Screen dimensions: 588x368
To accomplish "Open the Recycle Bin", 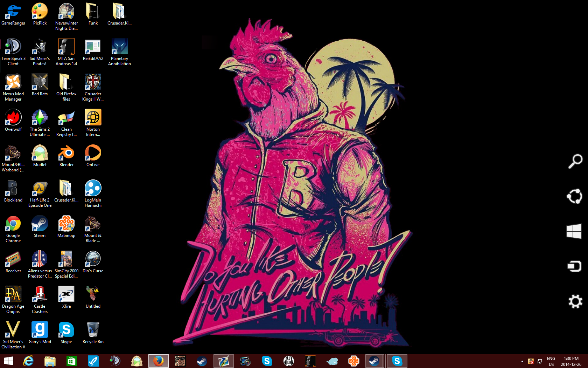I will 93,333.
